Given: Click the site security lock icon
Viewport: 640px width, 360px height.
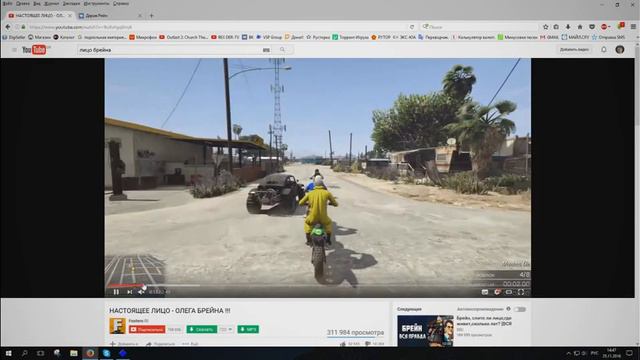Looking at the screenshot, I should [x=23, y=27].
